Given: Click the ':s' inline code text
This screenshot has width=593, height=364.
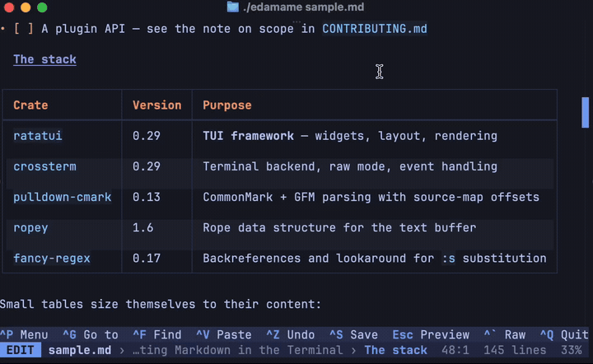Looking at the screenshot, I should click(x=449, y=258).
